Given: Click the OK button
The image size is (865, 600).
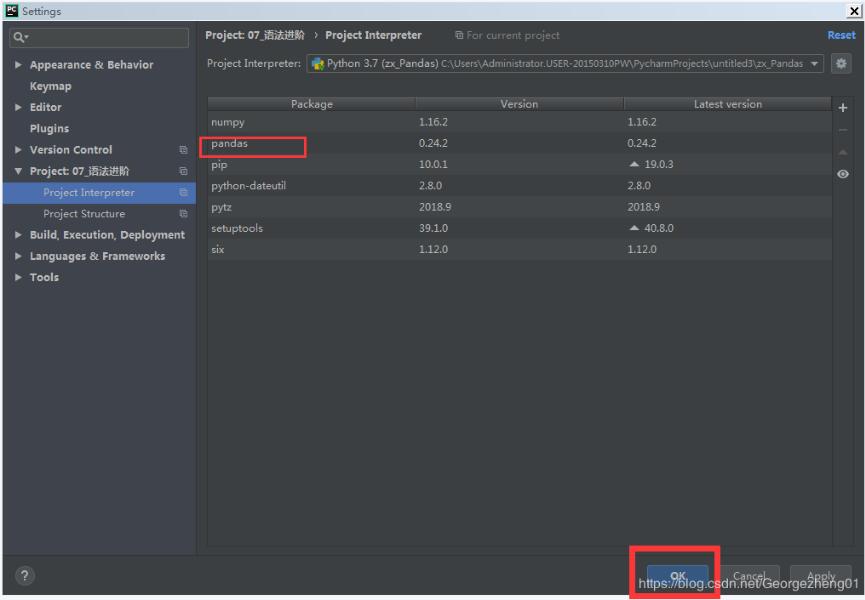Looking at the screenshot, I should [677, 576].
